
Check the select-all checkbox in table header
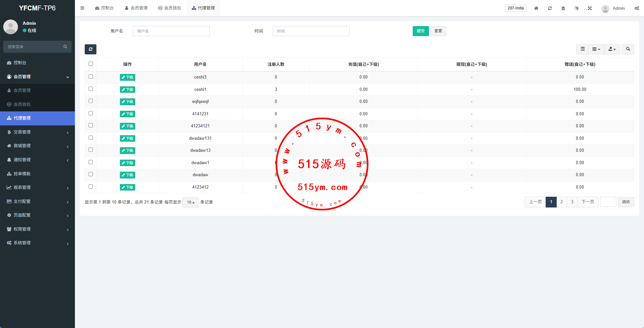point(91,64)
